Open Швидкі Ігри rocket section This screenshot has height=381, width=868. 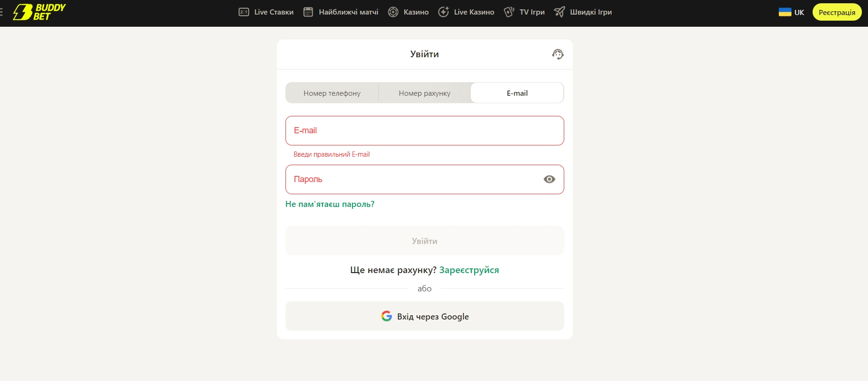(583, 12)
